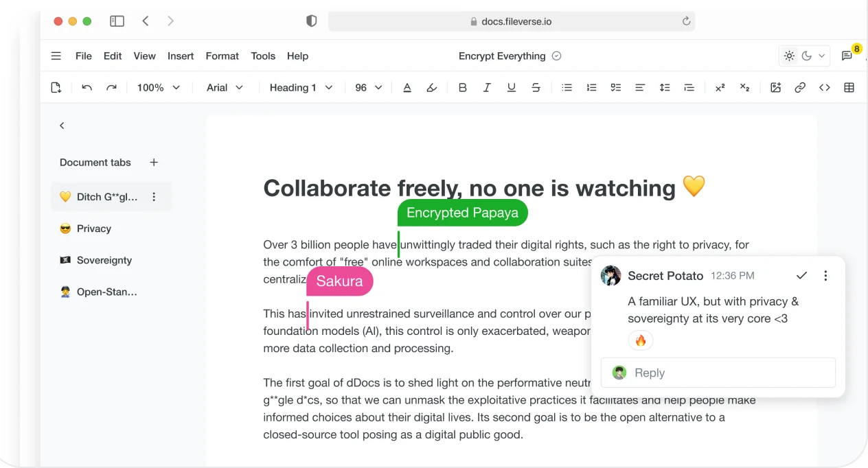This screenshot has height=468, width=868.
Task: Open the hamburger menu icon
Action: tap(56, 56)
